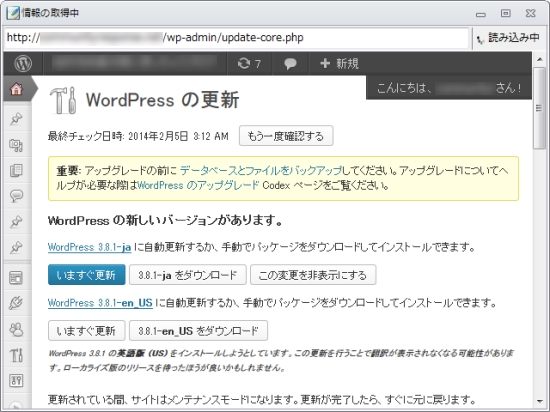This screenshot has height=412, width=550.
Task: Click the updates refresh icon showing 7
Action: coord(249,63)
